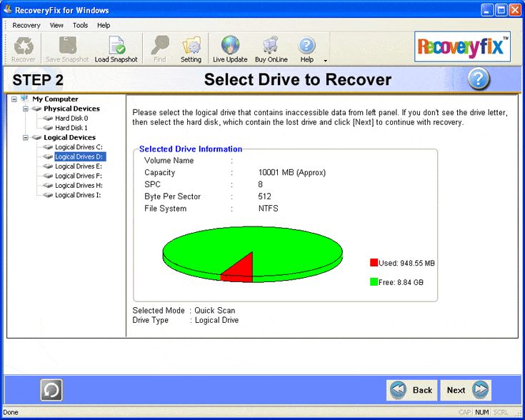The width and height of the screenshot is (525, 420).
Task: Click the My Computer monitor icon
Action: [24, 99]
